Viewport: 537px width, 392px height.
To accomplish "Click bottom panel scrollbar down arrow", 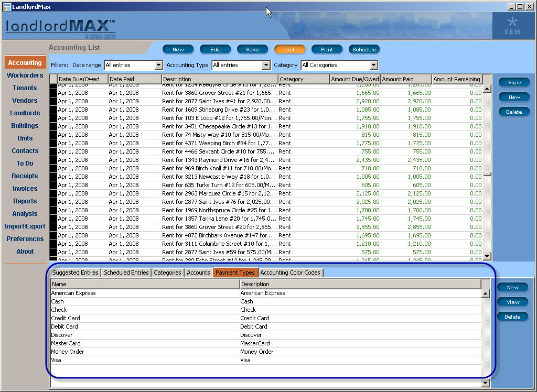I will (x=485, y=383).
